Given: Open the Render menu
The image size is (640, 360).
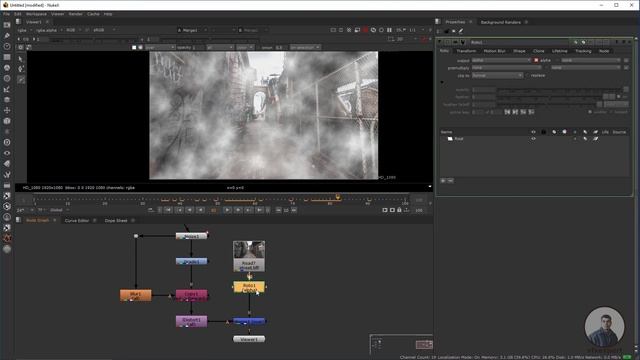Looking at the screenshot, I should pos(76,14).
